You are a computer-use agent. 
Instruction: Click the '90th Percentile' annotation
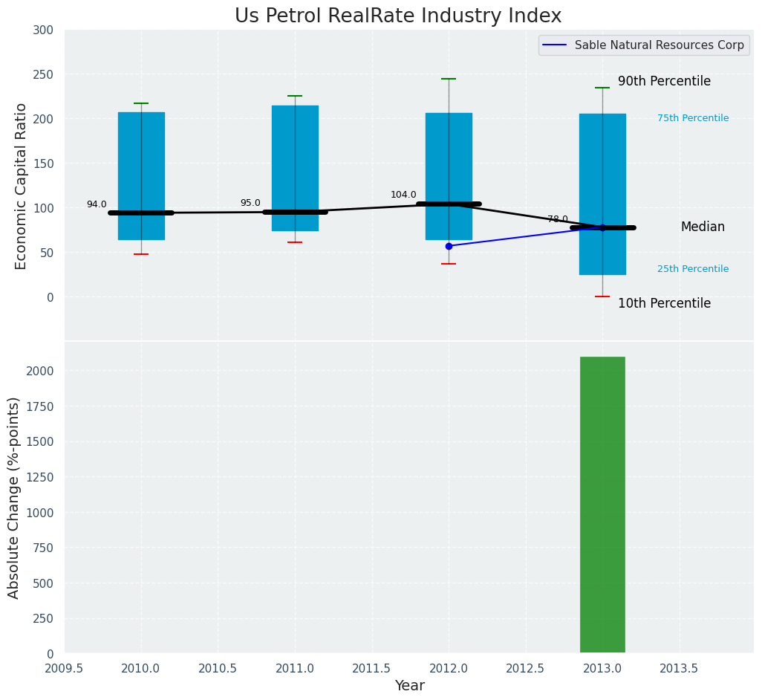coord(664,82)
